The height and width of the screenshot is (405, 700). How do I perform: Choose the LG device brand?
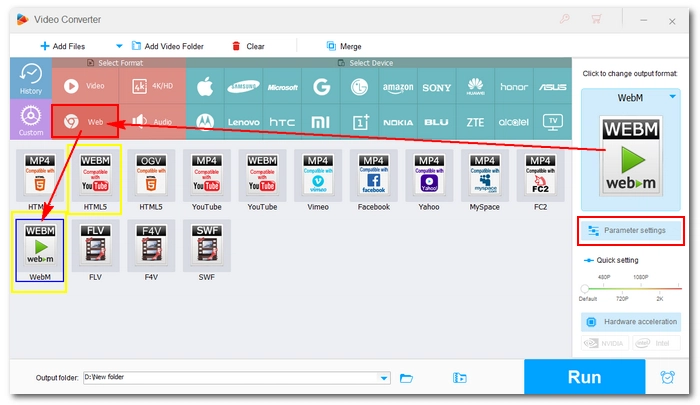click(359, 87)
